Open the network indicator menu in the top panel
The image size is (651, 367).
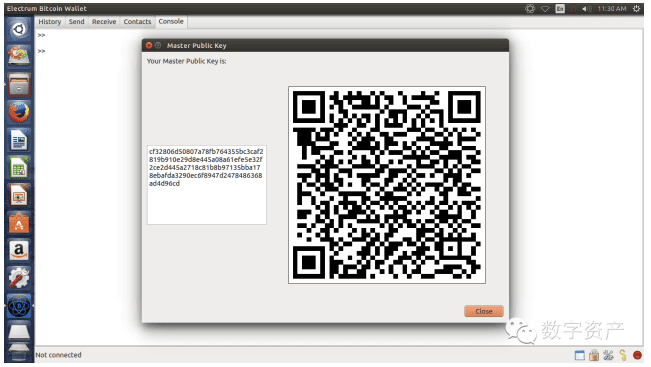coord(545,9)
